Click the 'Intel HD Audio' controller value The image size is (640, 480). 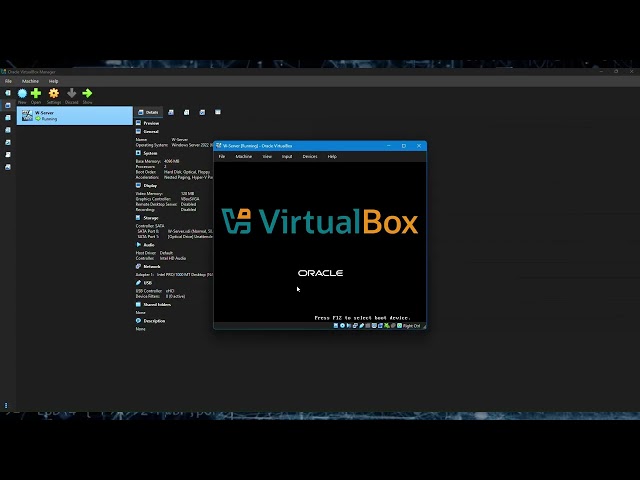point(173,258)
